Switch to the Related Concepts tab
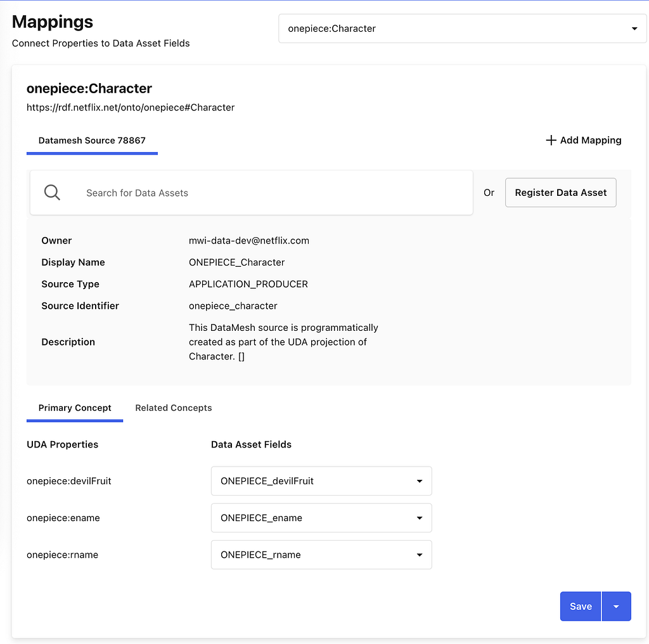 (174, 408)
